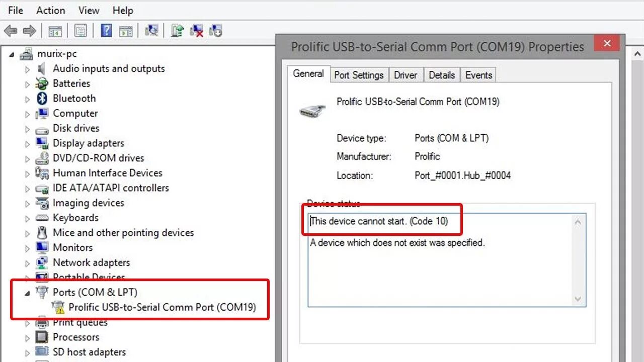Select the murix-pc computer icon
The height and width of the screenshot is (362, 644).
pos(27,54)
